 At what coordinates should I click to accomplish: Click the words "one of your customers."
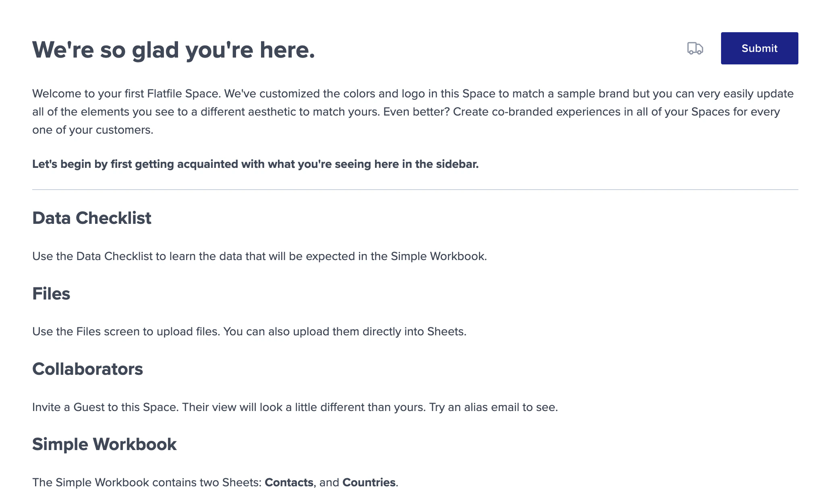tap(93, 130)
